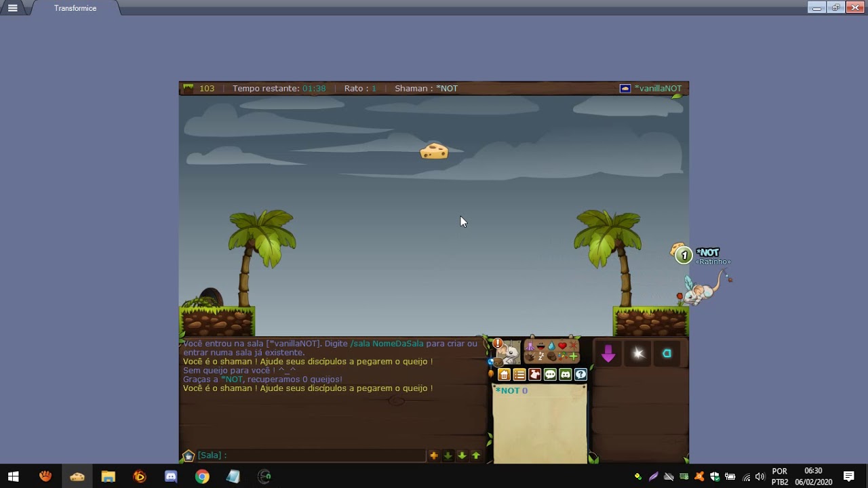Throw confetti with the confetti emote

(x=563, y=357)
